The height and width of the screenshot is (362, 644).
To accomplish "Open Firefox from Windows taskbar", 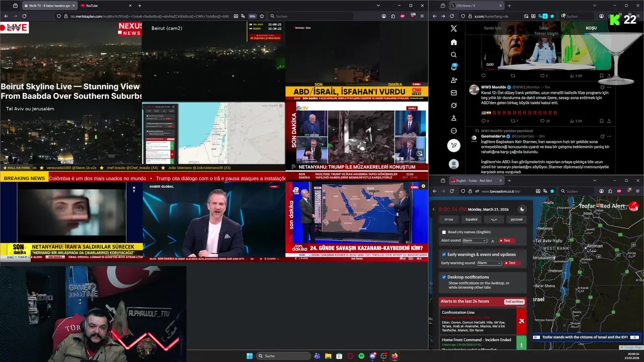I will [x=394, y=356].
